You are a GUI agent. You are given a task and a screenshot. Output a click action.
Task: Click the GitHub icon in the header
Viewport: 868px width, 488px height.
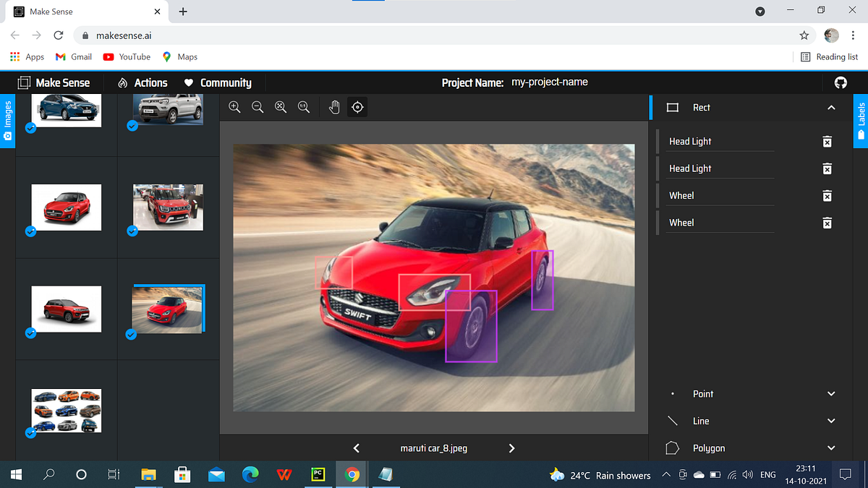click(841, 82)
